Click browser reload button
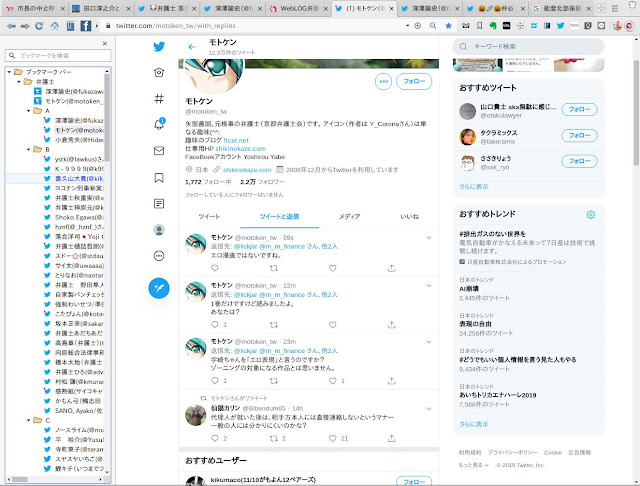The image size is (640, 486). tap(39, 26)
